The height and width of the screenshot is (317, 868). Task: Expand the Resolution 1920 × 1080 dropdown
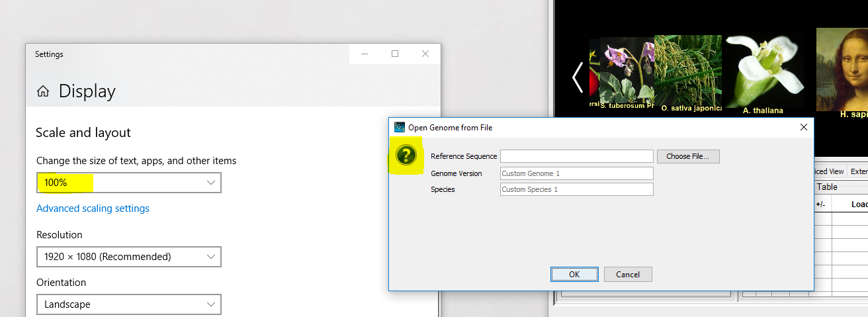click(x=128, y=257)
